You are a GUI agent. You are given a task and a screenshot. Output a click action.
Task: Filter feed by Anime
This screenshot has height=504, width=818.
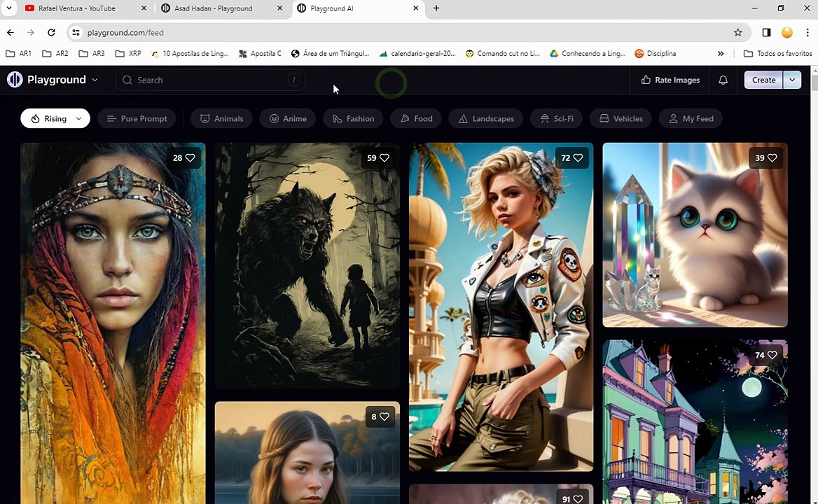pos(288,118)
